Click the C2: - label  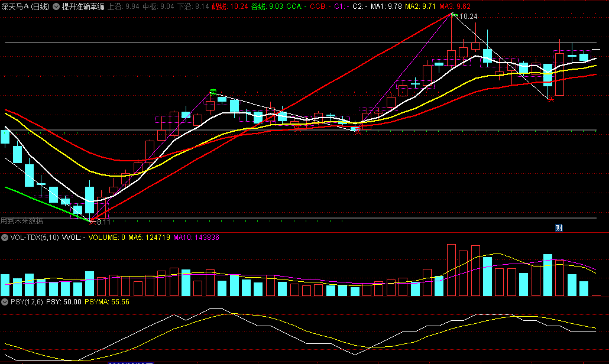pyautogui.click(x=359, y=6)
